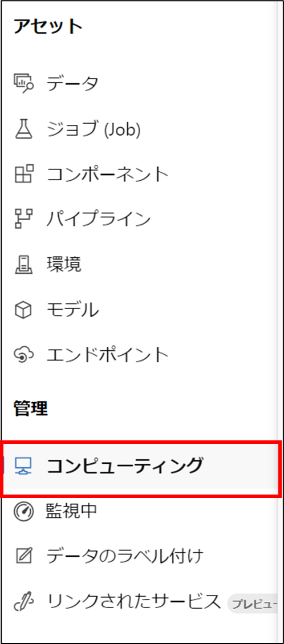The width and height of the screenshot is (284, 644).
Task: Select the highlighted コンピューティング item
Action: pos(141,466)
